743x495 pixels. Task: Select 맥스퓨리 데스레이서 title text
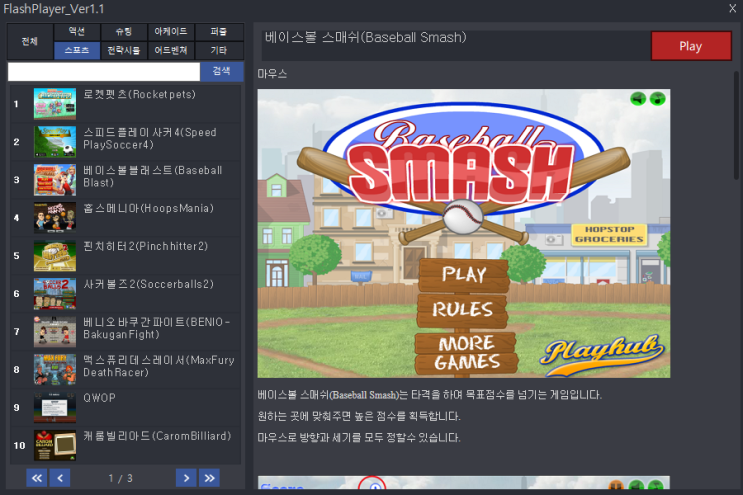[x=159, y=366]
